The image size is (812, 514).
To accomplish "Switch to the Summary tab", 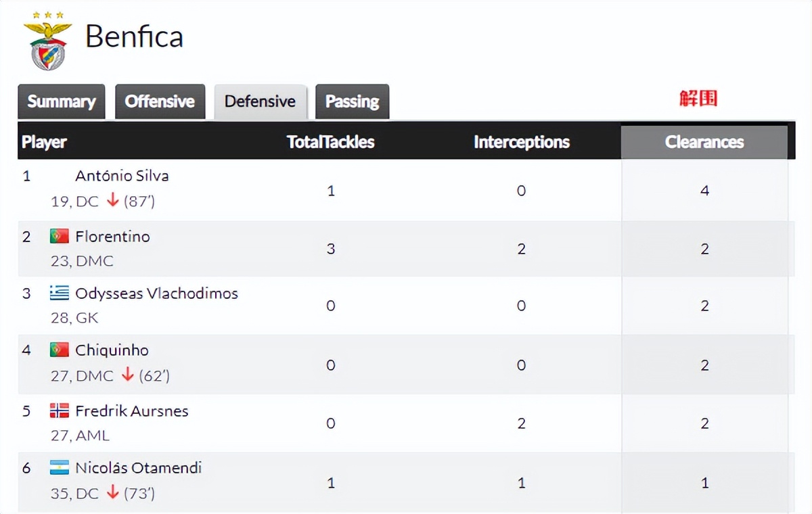I will (x=62, y=101).
